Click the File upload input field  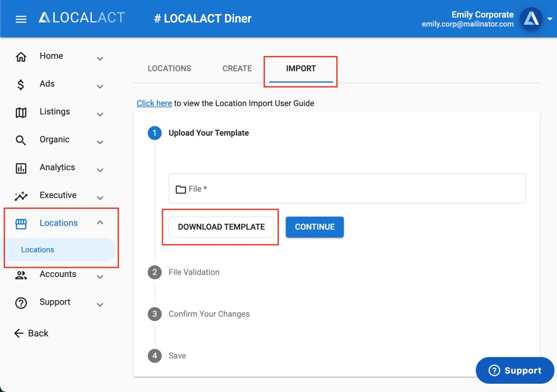[347, 189]
